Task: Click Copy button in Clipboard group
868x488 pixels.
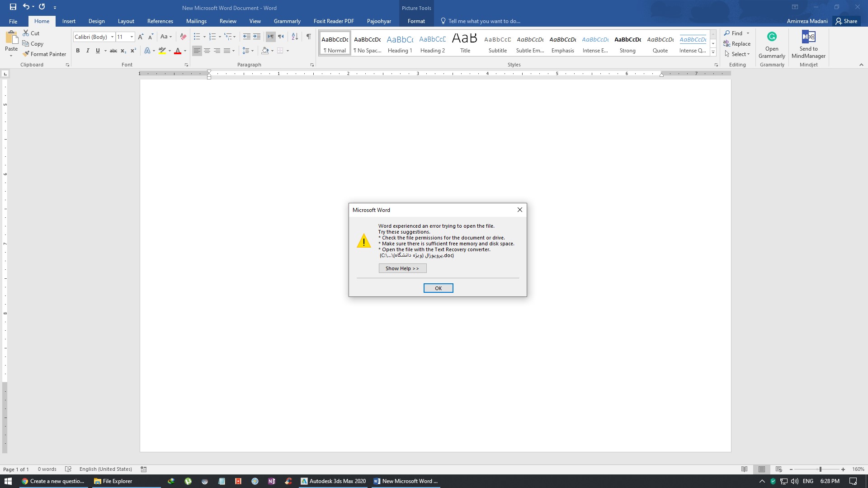Action: 33,43
